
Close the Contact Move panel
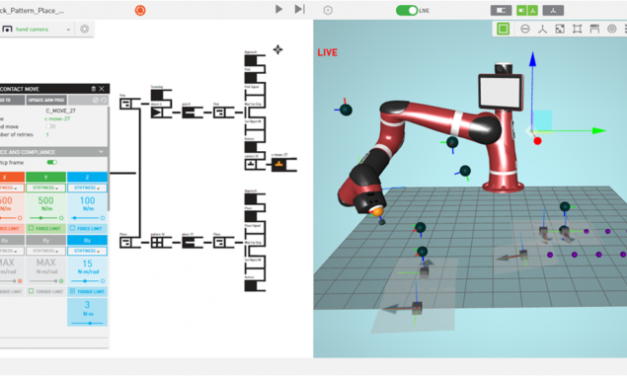[x=102, y=89]
